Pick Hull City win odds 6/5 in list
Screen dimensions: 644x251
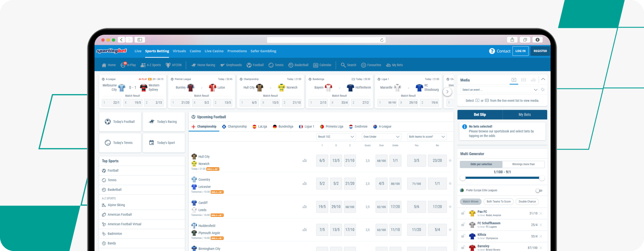tap(322, 161)
